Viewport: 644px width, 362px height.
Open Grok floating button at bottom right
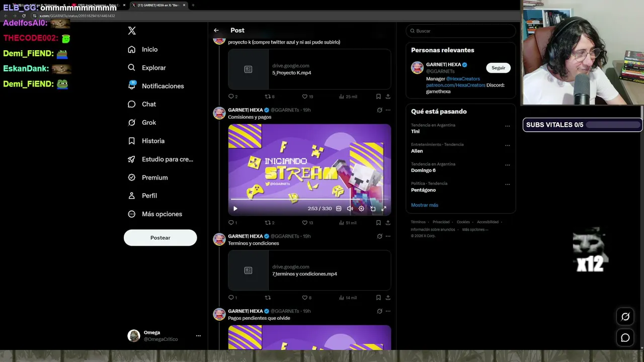coord(625,316)
